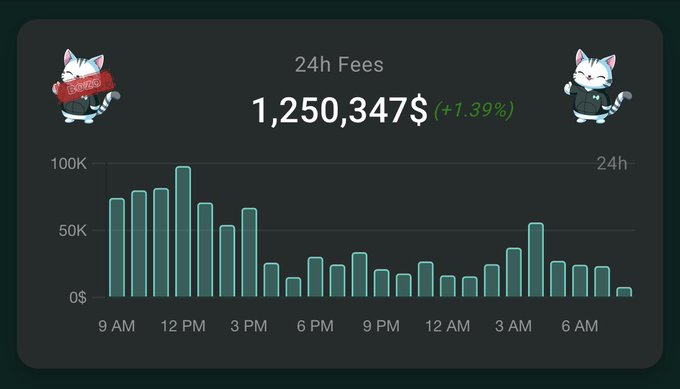The image size is (680, 389).
Task: Select the bar above 9 PM
Action: pyautogui.click(x=382, y=283)
